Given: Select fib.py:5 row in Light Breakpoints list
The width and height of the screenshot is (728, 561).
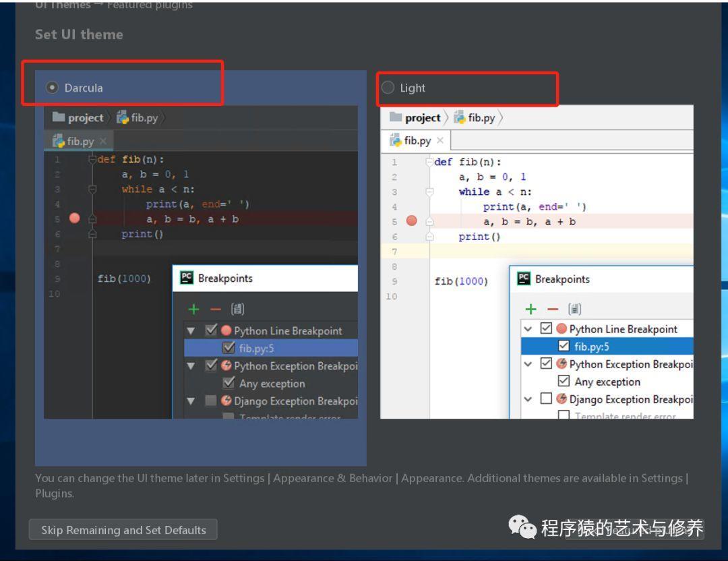Looking at the screenshot, I should (607, 347).
